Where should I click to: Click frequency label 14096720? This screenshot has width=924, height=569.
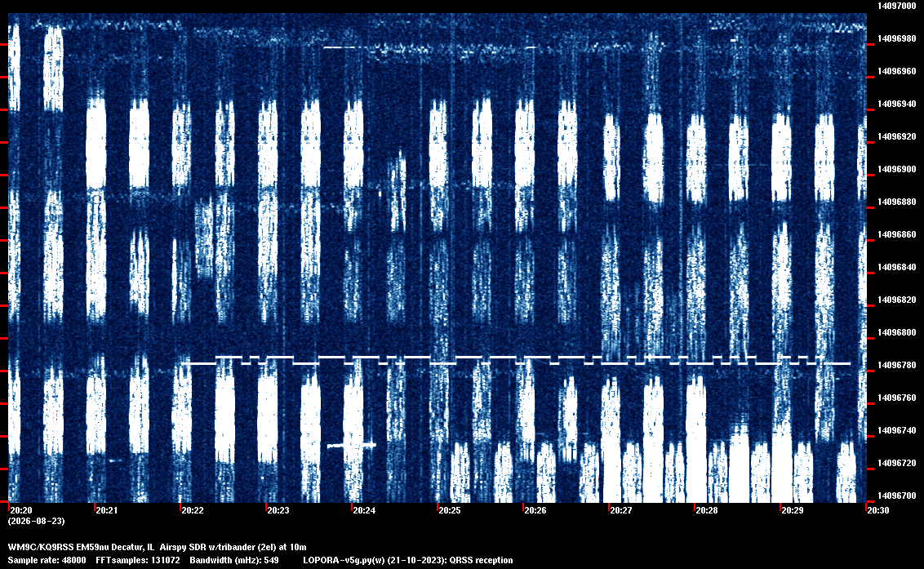click(896, 464)
